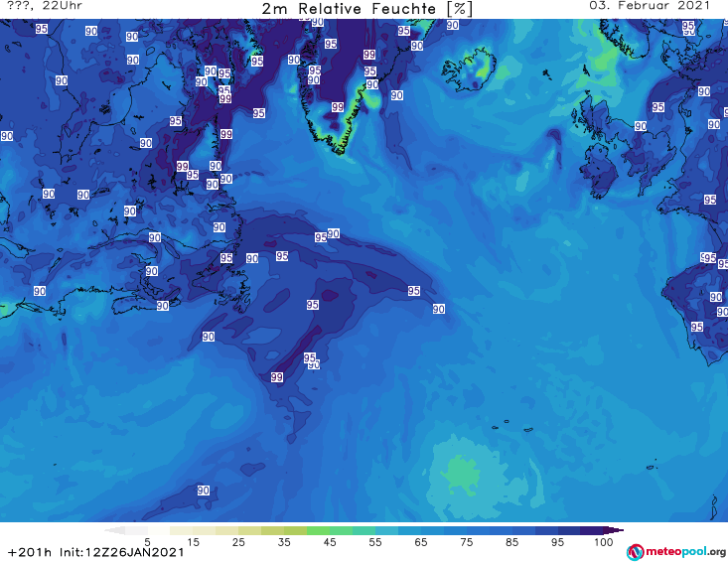Click the '25' tick on the colour scale
The width and height of the screenshot is (728, 562).
(x=238, y=542)
